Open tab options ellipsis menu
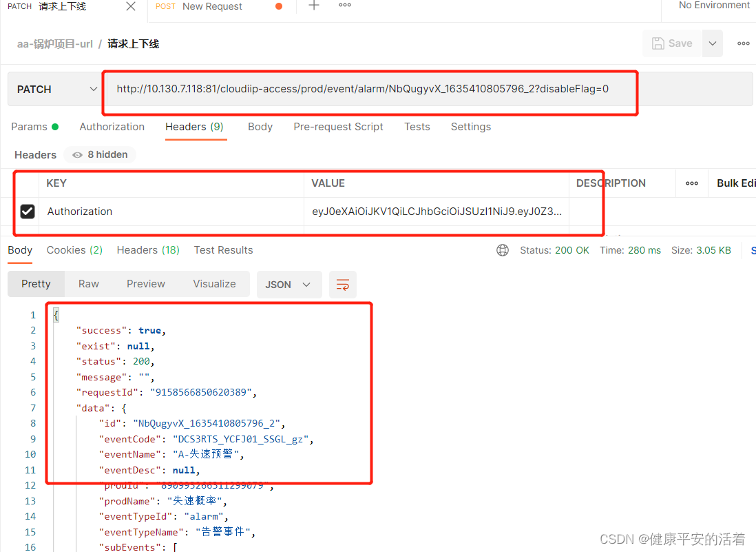The height and width of the screenshot is (552, 756). pos(345,6)
